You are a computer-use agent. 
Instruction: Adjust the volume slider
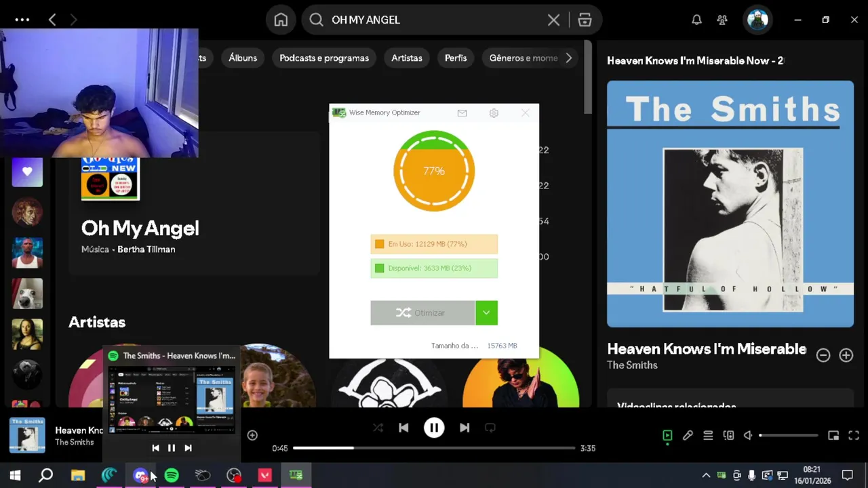tap(789, 435)
